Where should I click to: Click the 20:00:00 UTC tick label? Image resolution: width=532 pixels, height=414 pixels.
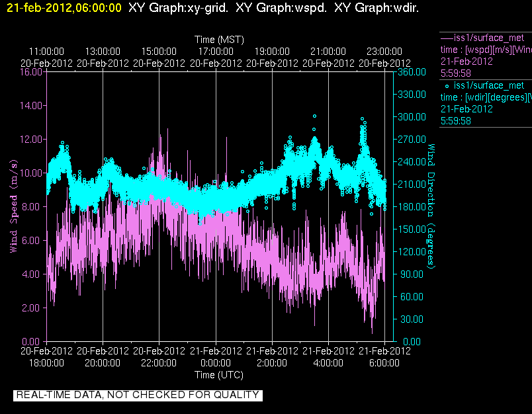pos(103,363)
